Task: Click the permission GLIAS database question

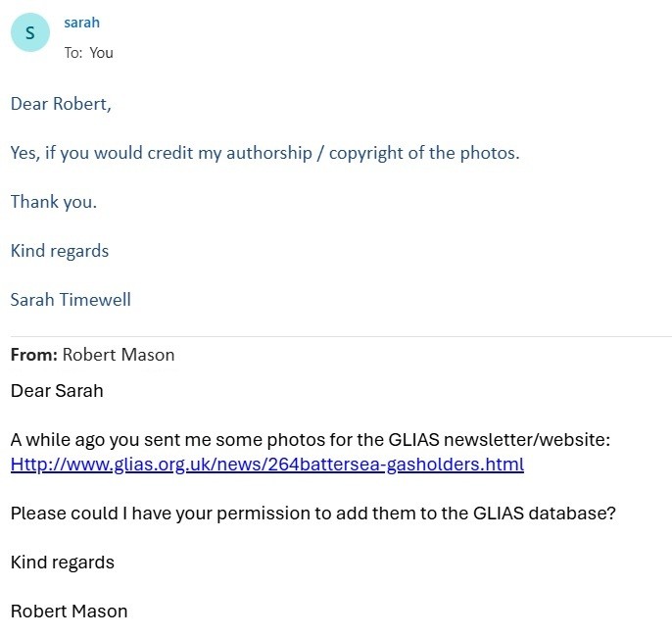Action: 312,514
